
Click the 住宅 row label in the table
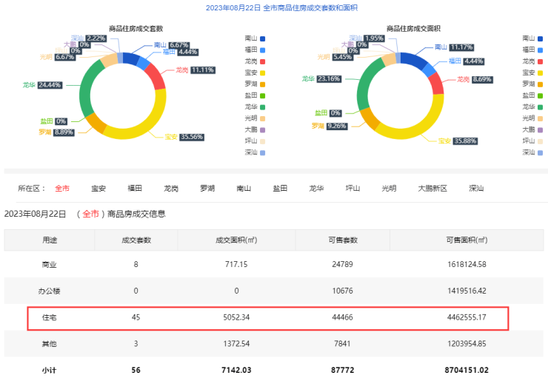49,318
